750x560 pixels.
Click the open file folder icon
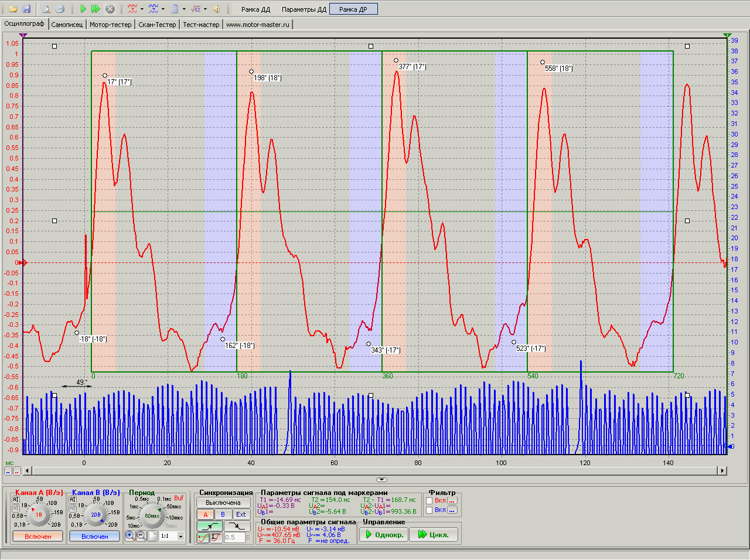(x=13, y=9)
